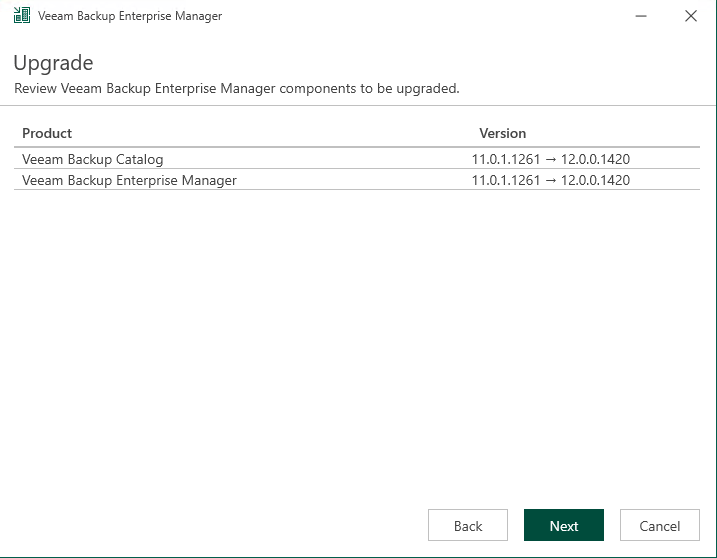
Task: Close the upgrade wizard window
Action: 690,16
